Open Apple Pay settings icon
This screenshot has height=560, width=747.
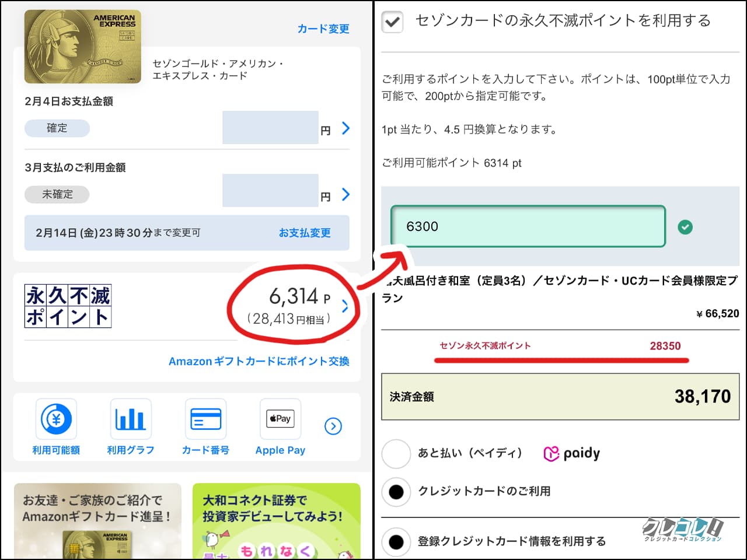tap(280, 426)
